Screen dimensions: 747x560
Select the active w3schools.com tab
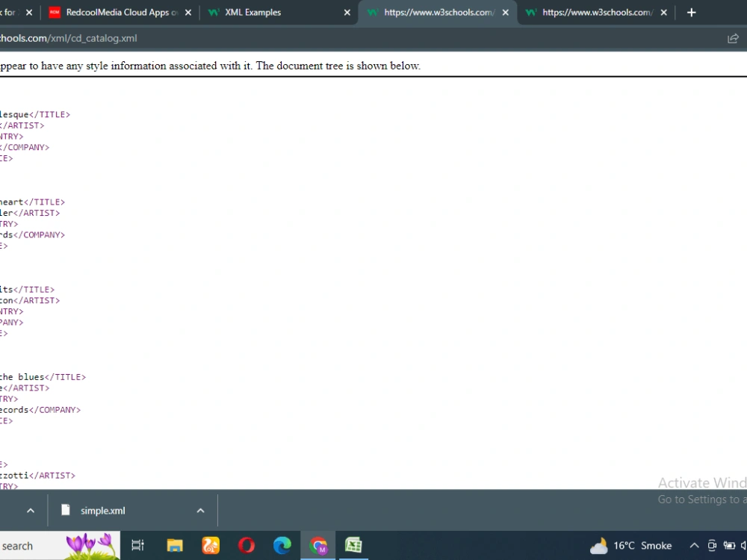click(437, 13)
